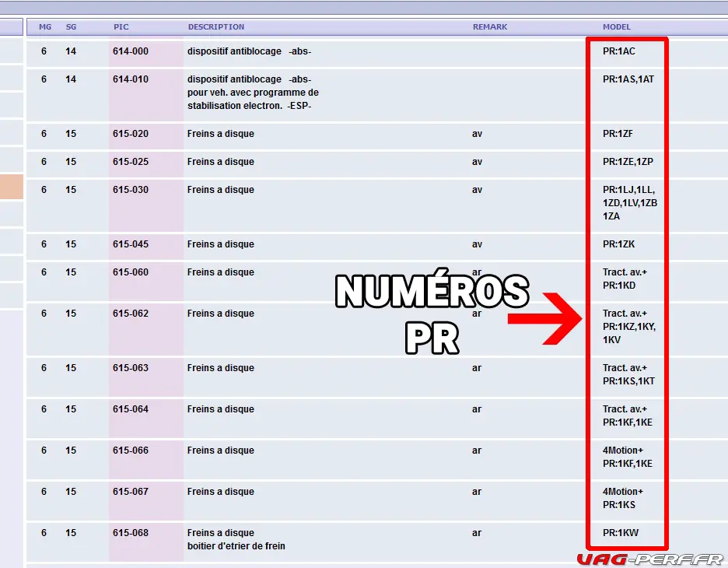Click model cell PR:1KZ,1KY,1KV
This screenshot has width=728, height=568.
tap(629, 327)
